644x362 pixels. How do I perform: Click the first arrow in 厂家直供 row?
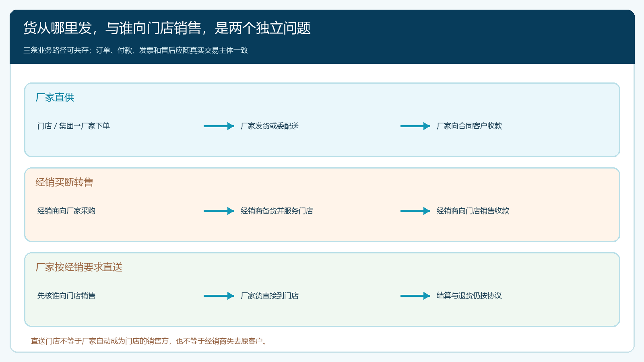[219, 126]
